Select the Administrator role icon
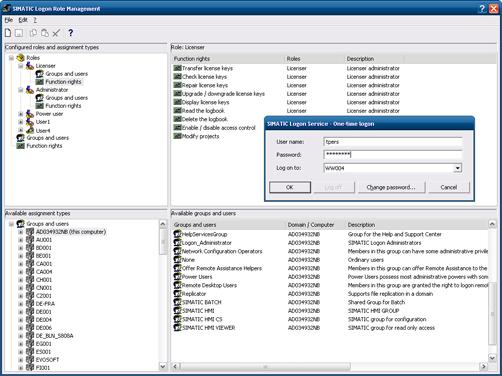Image resolution: width=502 pixels, height=376 pixels. (30, 90)
